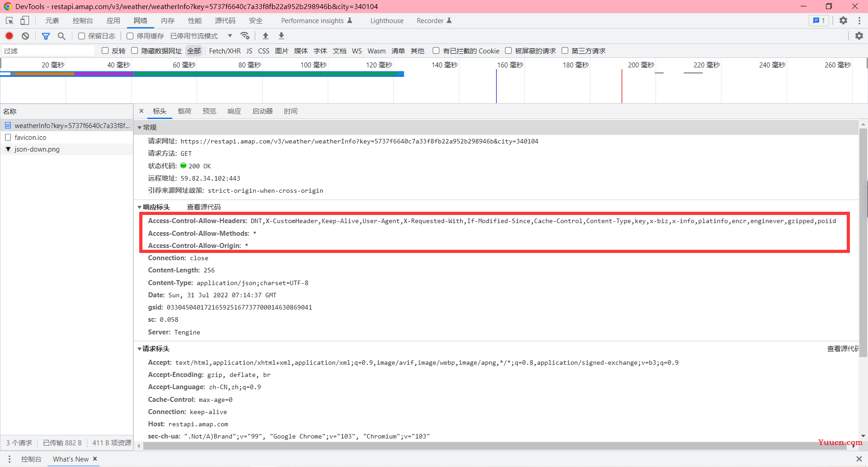Toggle the filter funnel icon
Image resolution: width=868 pixels, height=467 pixels.
point(46,36)
